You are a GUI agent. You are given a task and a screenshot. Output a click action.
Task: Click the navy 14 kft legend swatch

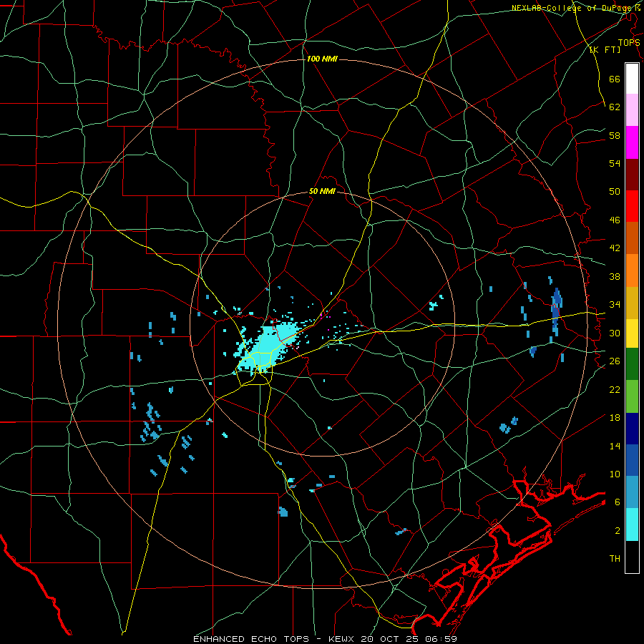[632, 429]
